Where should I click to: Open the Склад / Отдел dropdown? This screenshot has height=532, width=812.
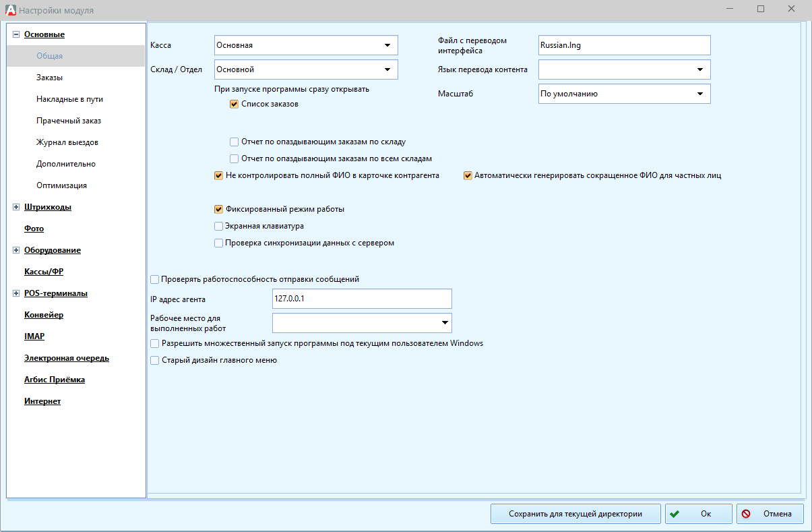click(387, 69)
